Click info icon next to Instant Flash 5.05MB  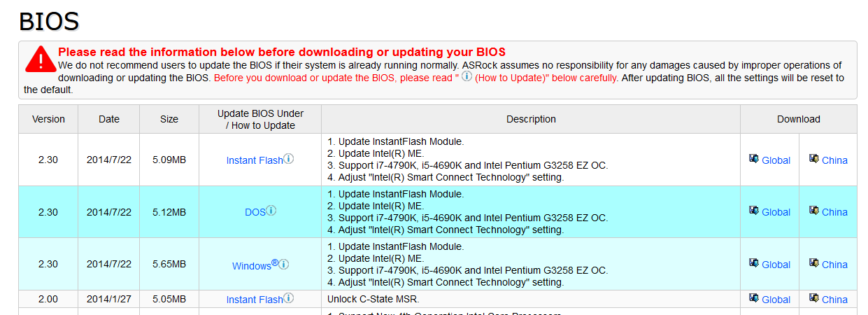[x=288, y=298]
